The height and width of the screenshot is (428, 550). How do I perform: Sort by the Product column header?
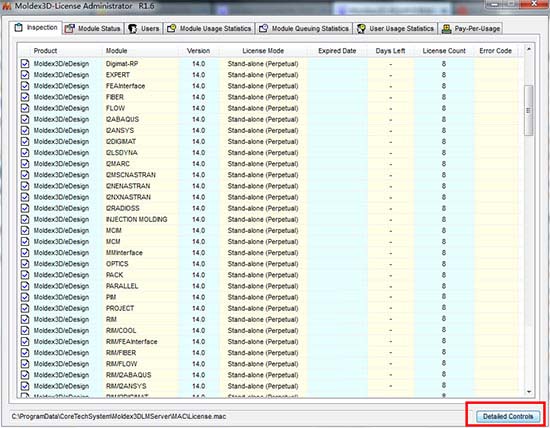click(45, 51)
